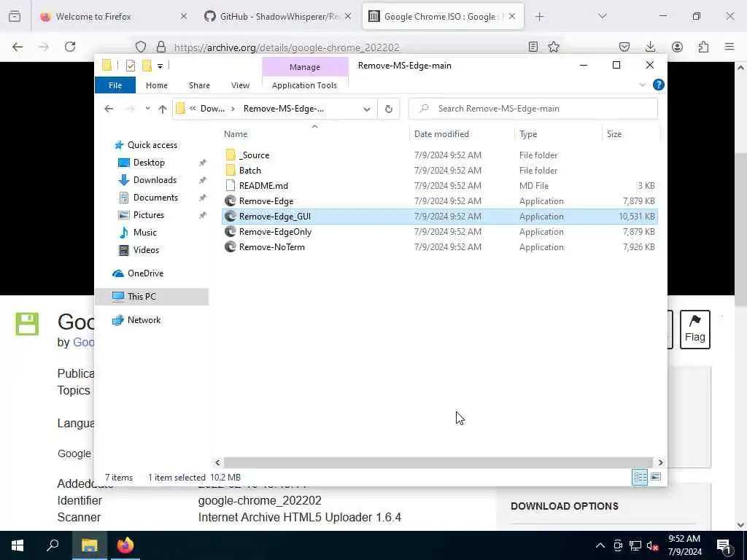The height and width of the screenshot is (560, 747).
Task: Select This PC in navigation pane
Action: (152, 297)
